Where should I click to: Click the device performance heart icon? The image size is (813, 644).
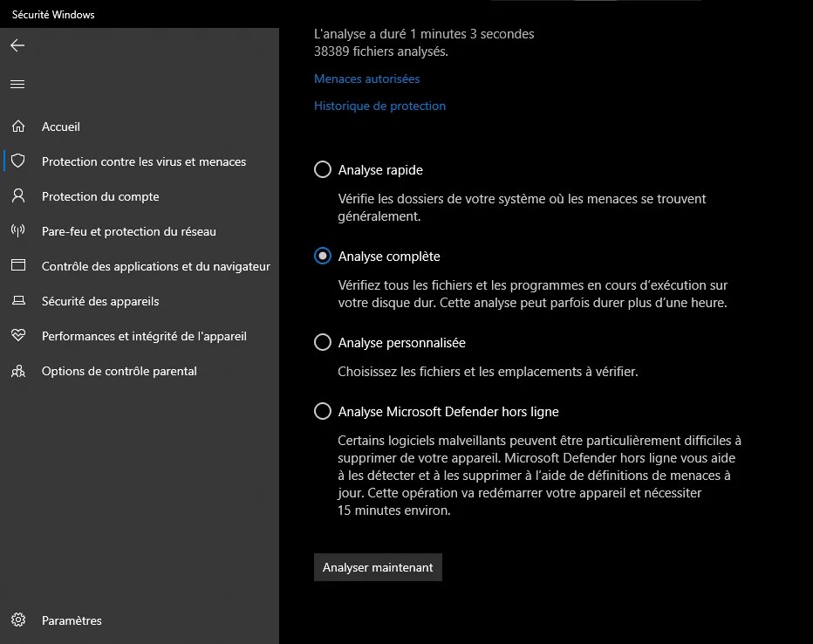coord(17,336)
